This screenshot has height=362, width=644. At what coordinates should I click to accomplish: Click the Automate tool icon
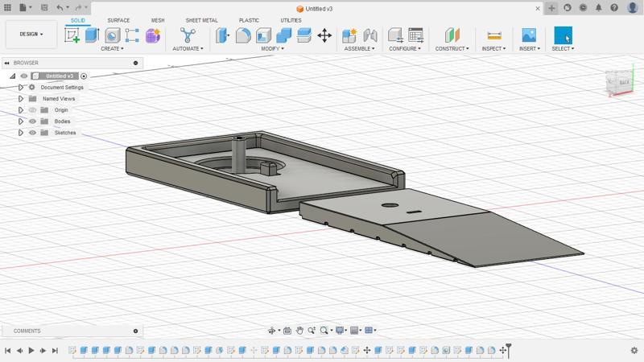(188, 35)
